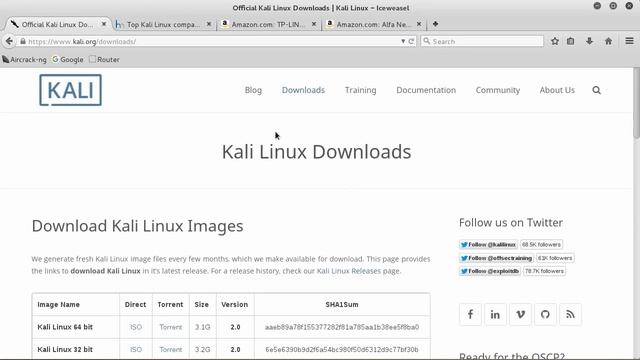Click the Kali Linux 64 bit SHA1Sum value

point(342,327)
